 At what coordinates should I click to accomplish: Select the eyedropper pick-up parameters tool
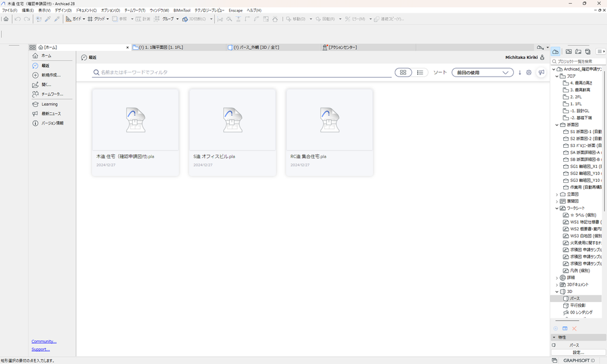tap(47, 19)
